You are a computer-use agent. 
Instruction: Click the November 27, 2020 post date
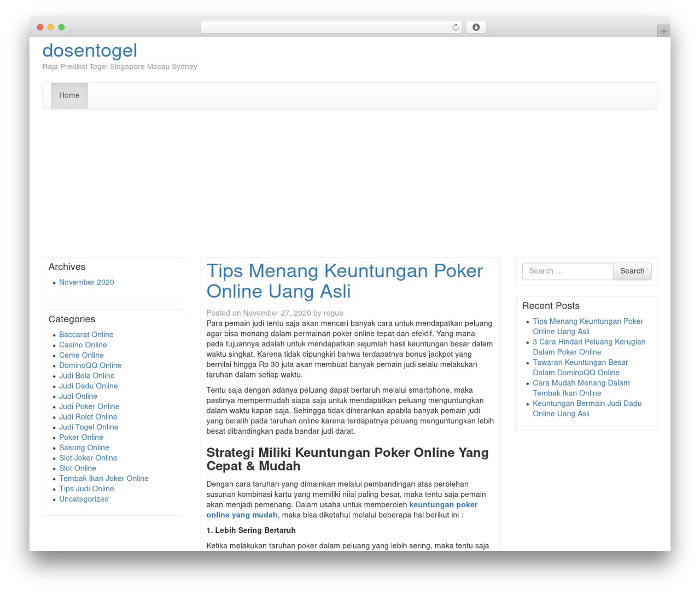(277, 313)
